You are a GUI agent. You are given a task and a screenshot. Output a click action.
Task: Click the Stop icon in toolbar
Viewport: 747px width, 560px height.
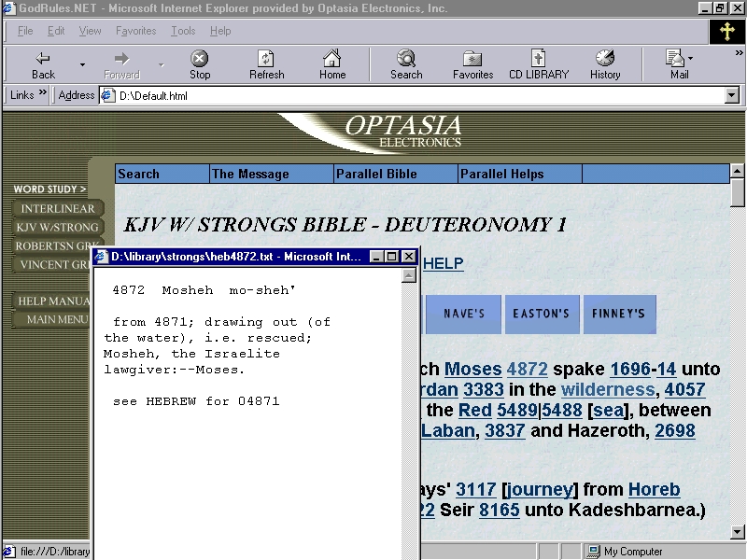200,63
